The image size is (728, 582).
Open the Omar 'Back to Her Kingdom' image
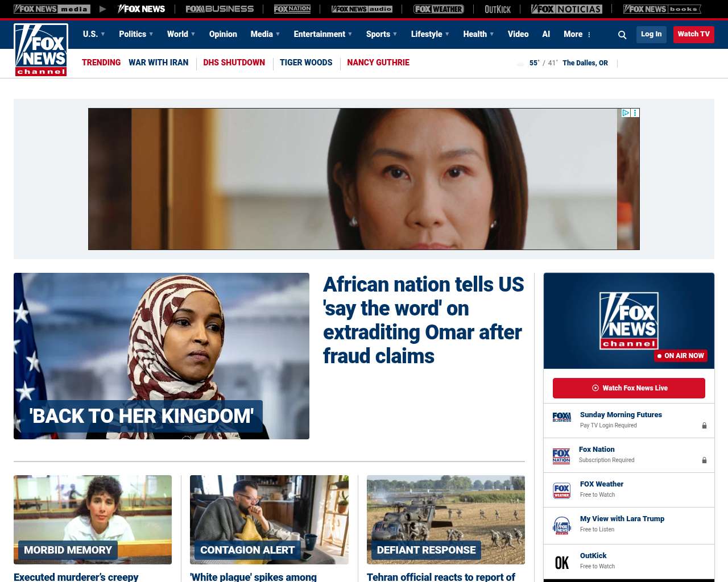click(x=162, y=356)
